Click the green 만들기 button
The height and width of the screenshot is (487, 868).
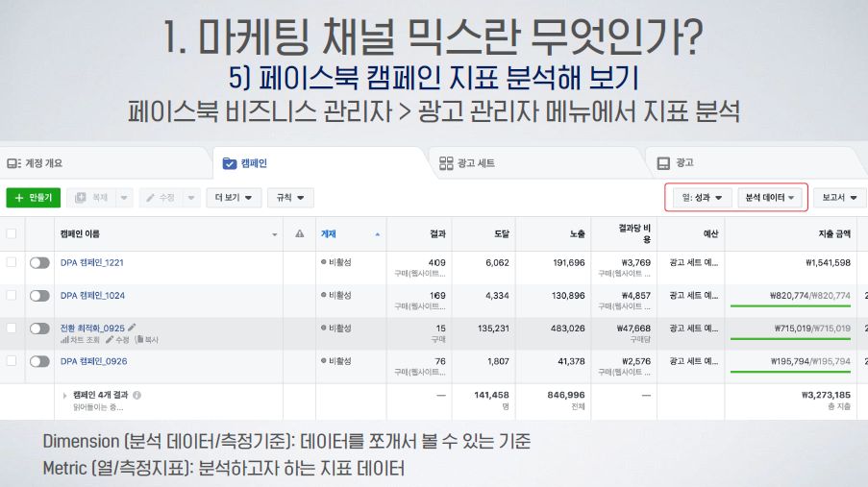tap(34, 198)
